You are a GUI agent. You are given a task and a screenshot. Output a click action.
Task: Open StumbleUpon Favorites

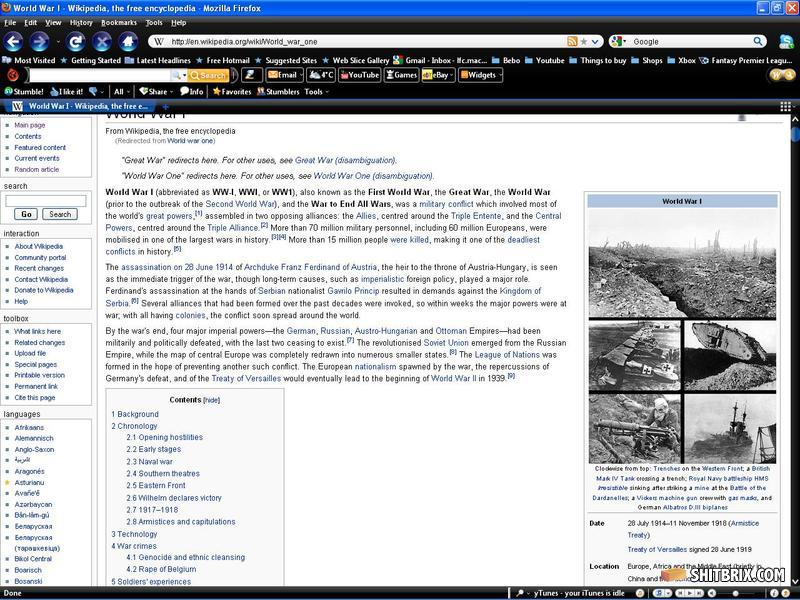coord(232,92)
